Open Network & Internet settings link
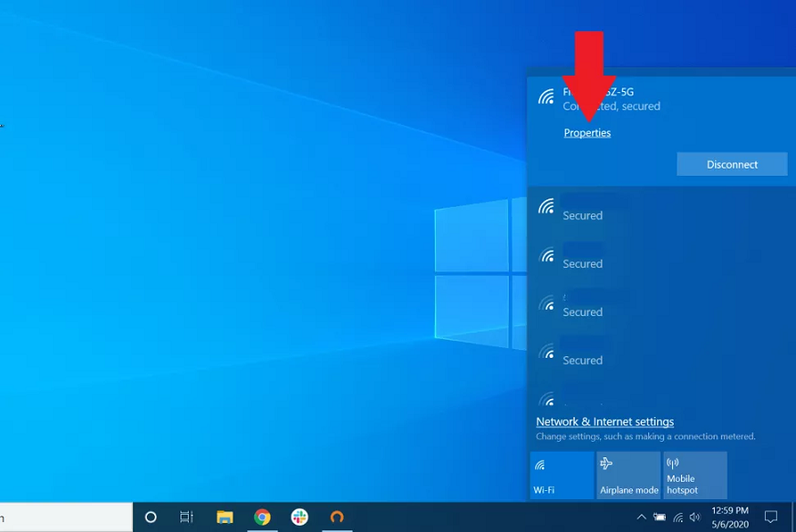Screen dimensions: 796x532 point(605,422)
